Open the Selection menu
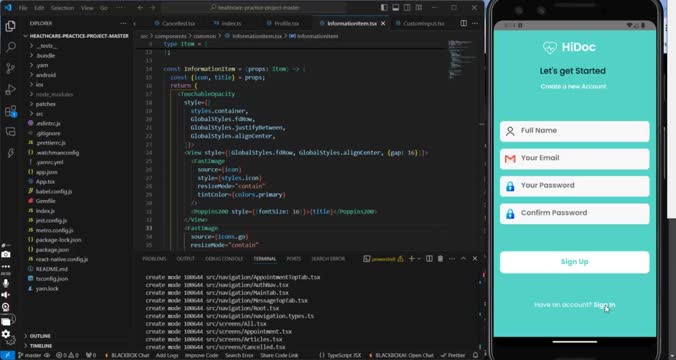676x360 pixels. tap(62, 8)
